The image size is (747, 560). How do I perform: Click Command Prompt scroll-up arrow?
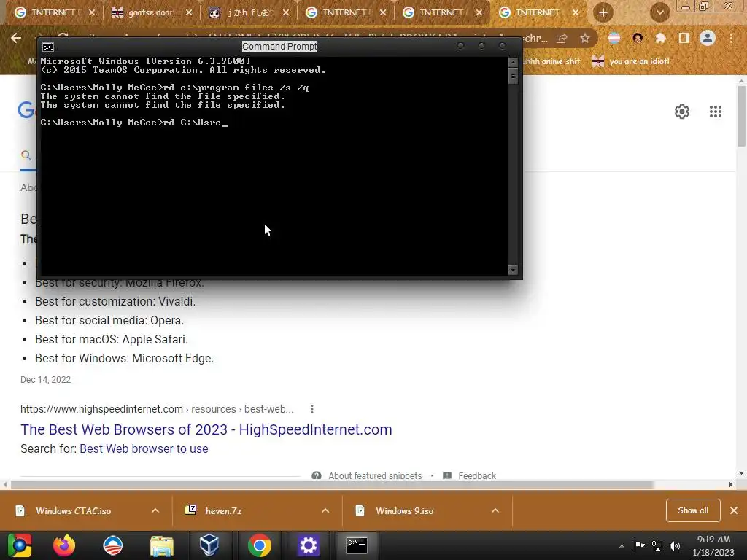[513, 62]
